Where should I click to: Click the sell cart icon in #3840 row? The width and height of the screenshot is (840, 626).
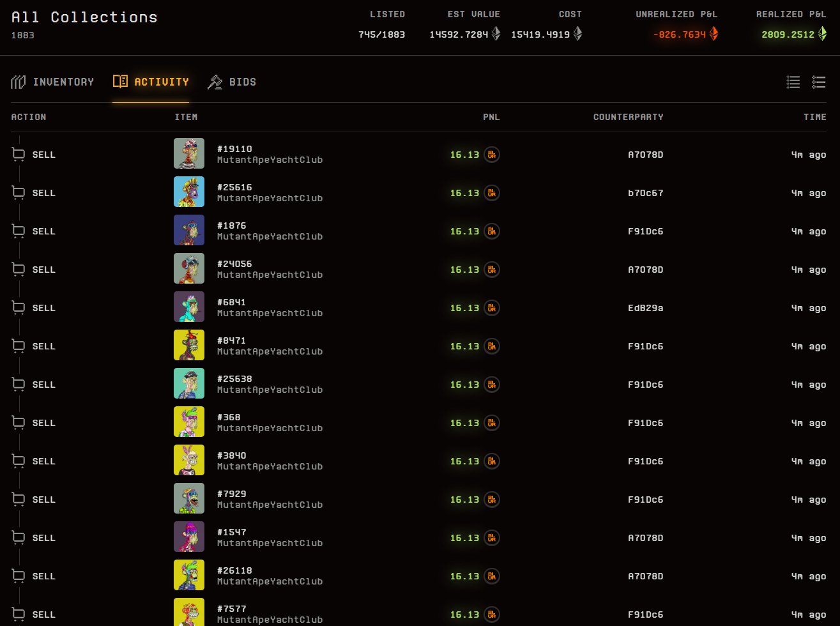coord(19,461)
